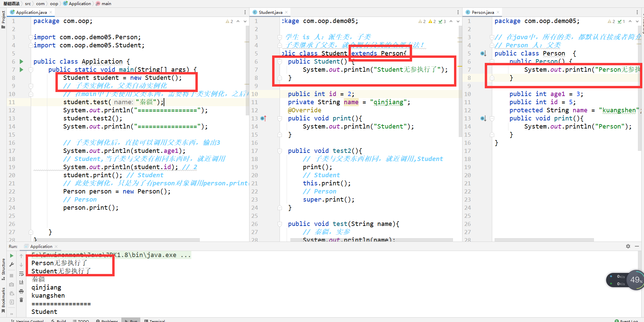Open the Event Log
Screen dimensions: 644x322
626,321
